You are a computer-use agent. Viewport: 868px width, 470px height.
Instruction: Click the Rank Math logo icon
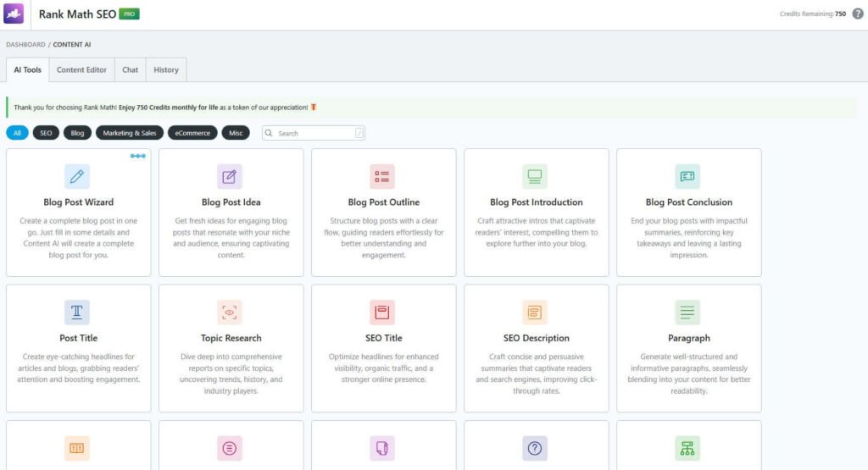pos(15,14)
